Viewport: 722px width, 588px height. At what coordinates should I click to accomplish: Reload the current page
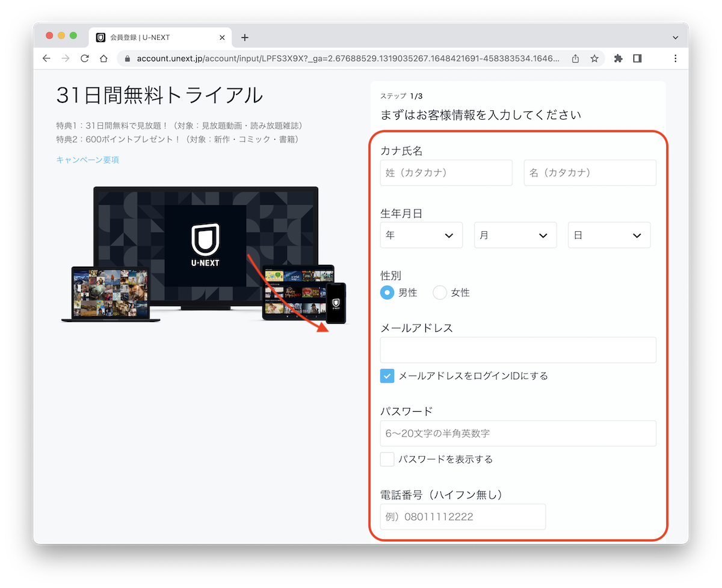(x=84, y=58)
